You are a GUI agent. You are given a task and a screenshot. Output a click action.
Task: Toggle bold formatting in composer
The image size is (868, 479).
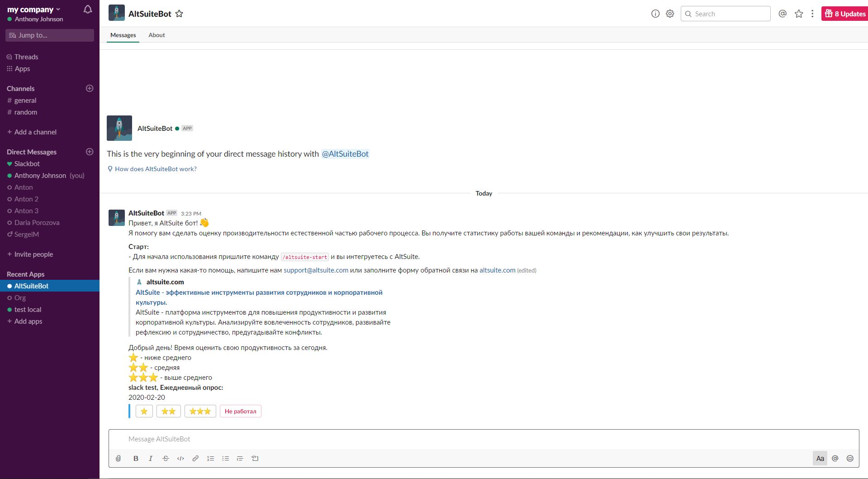tap(136, 458)
